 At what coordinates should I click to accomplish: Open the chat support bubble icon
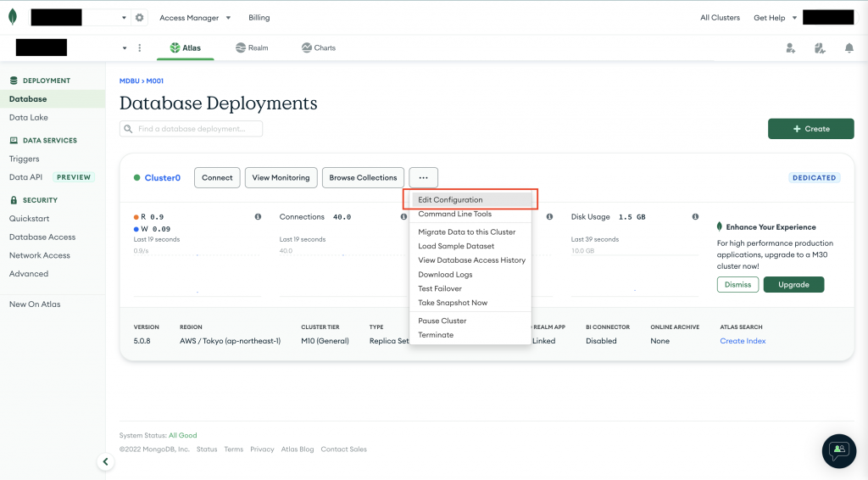pyautogui.click(x=839, y=450)
